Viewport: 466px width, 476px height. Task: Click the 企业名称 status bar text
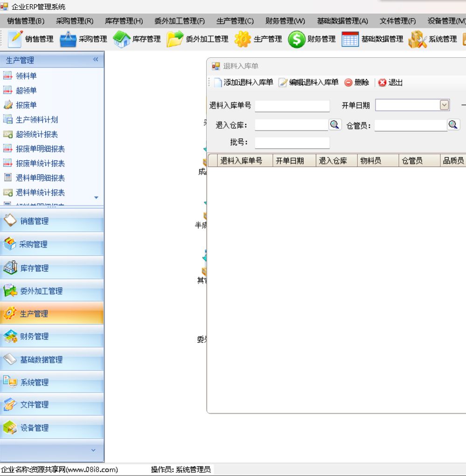coord(60,469)
